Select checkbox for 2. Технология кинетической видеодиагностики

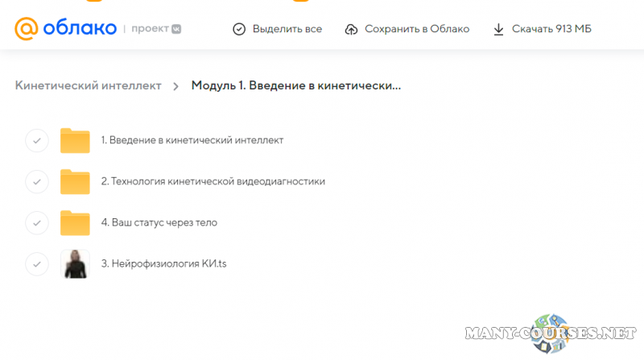point(37,182)
